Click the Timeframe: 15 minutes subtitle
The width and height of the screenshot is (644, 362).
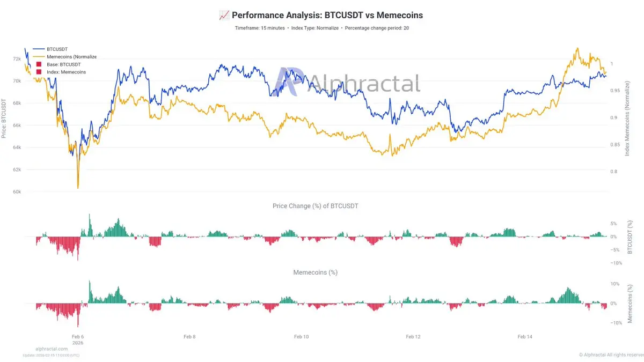(260, 28)
